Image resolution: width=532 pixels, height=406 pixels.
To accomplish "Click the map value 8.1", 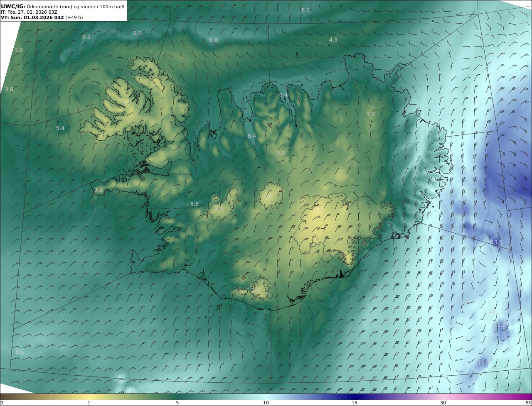I will coord(20,352).
